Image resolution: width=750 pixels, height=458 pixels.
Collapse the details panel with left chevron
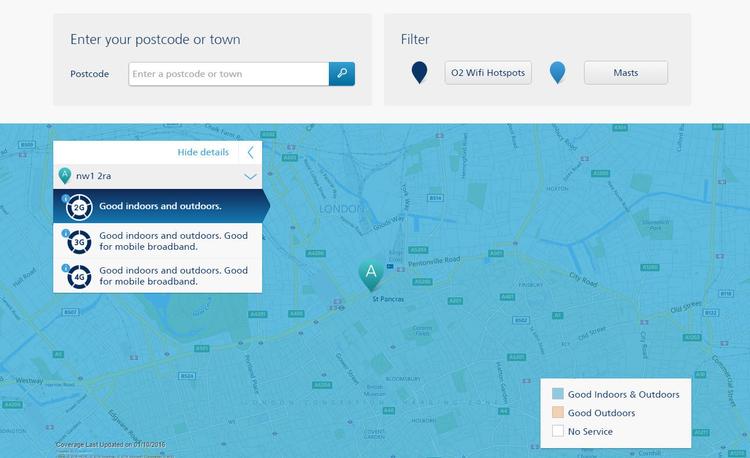click(250, 152)
